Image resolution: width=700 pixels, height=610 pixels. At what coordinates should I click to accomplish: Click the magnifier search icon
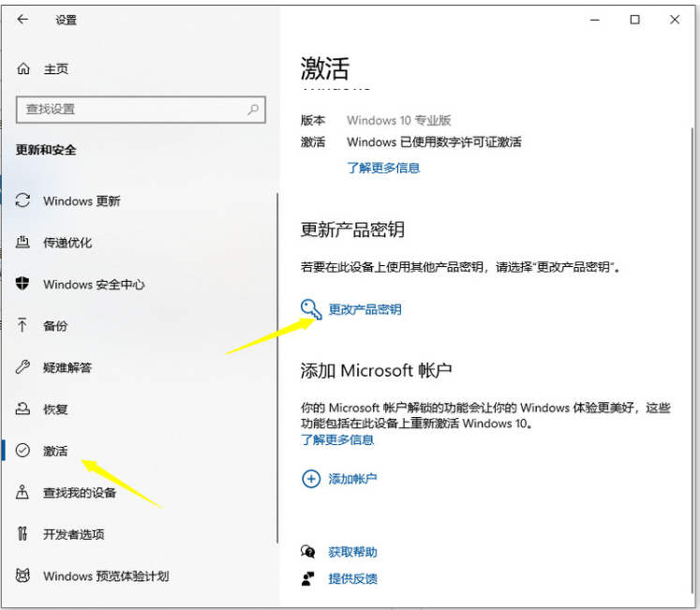(x=253, y=110)
